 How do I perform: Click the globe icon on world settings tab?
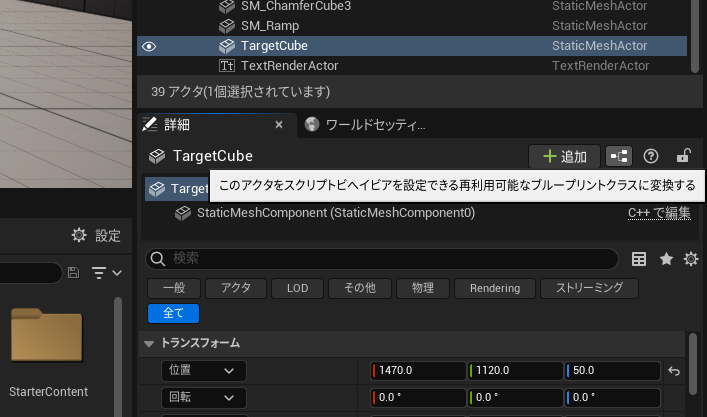(x=312, y=124)
